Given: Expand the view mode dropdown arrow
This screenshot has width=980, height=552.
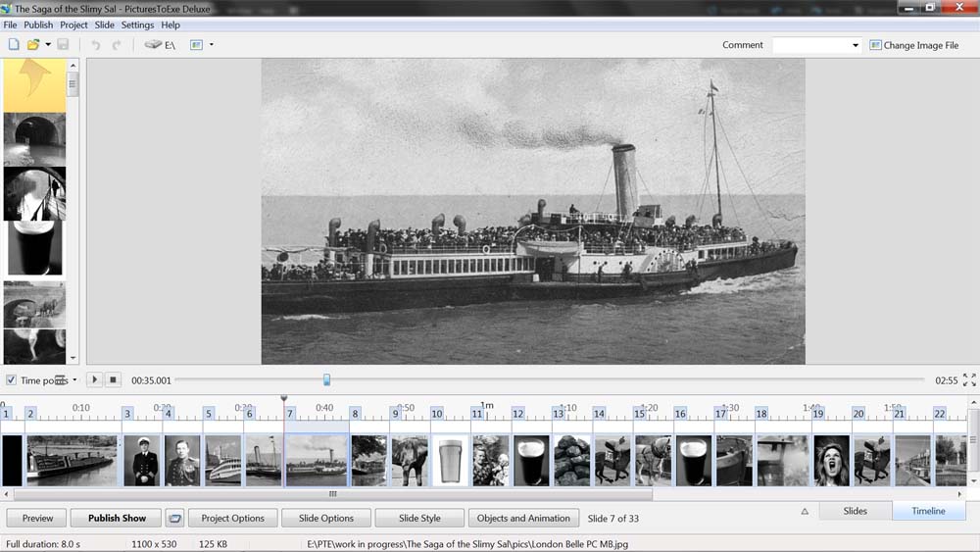Looking at the screenshot, I should point(211,45).
